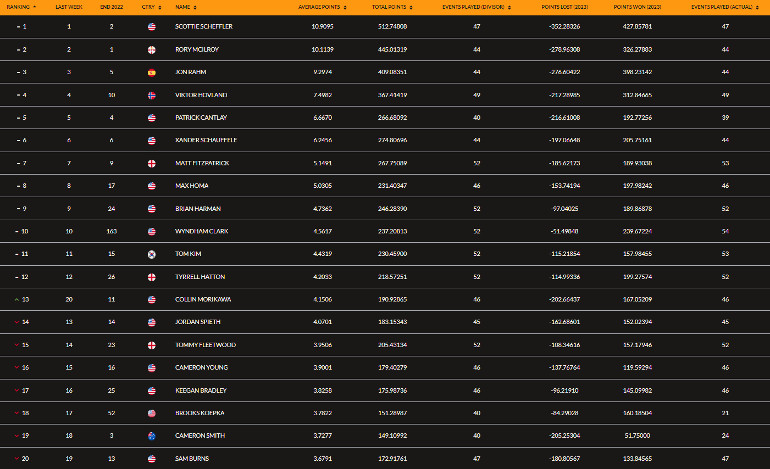770x469 pixels.
Task: Sort by Events Played (Actual) header
Action: click(x=725, y=7)
